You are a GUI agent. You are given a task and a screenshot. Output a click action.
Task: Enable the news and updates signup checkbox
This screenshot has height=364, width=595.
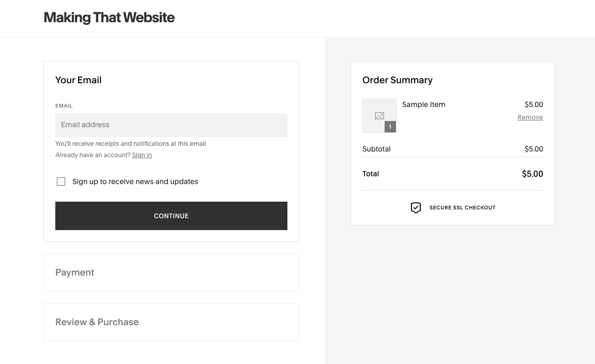[61, 181]
